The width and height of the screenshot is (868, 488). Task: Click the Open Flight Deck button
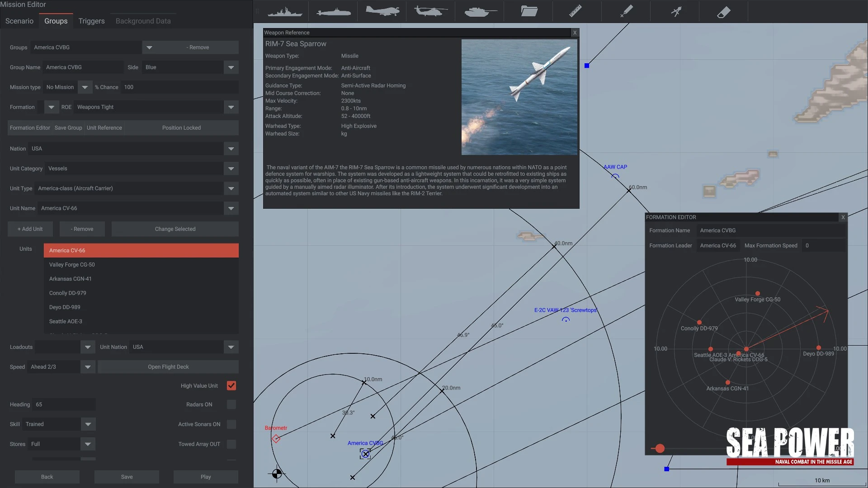pos(168,367)
